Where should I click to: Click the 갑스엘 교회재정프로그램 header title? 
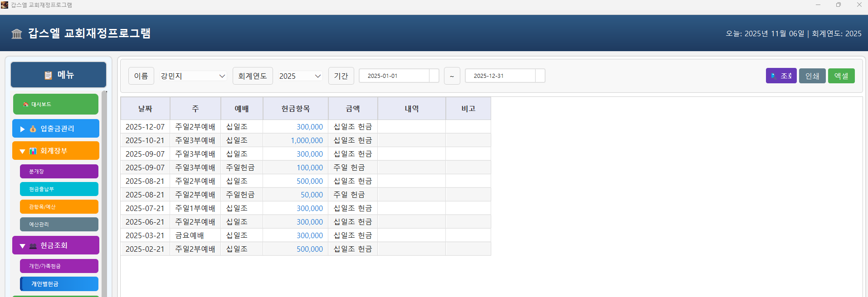click(89, 34)
